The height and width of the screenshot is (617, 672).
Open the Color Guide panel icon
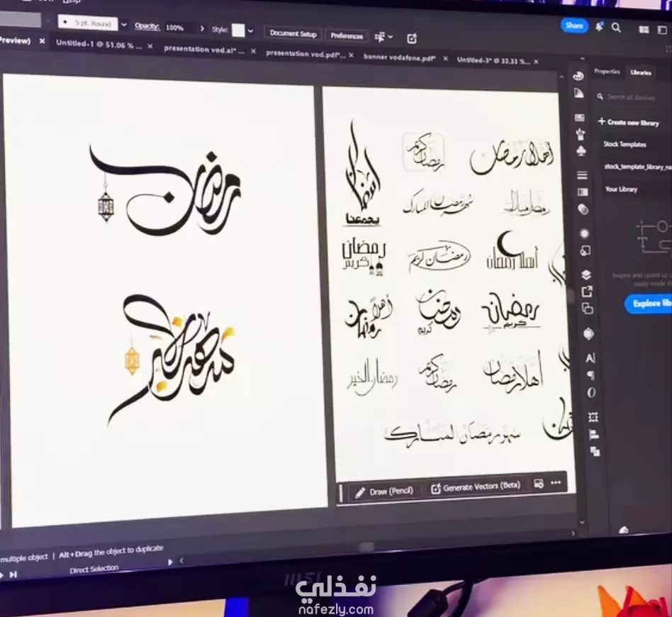(x=578, y=93)
